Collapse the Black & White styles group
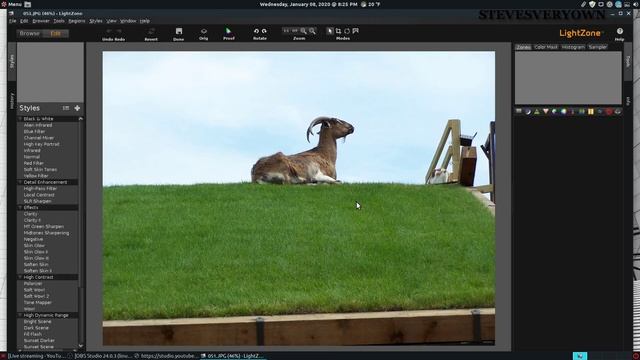This screenshot has width=640, height=360. (x=20, y=119)
